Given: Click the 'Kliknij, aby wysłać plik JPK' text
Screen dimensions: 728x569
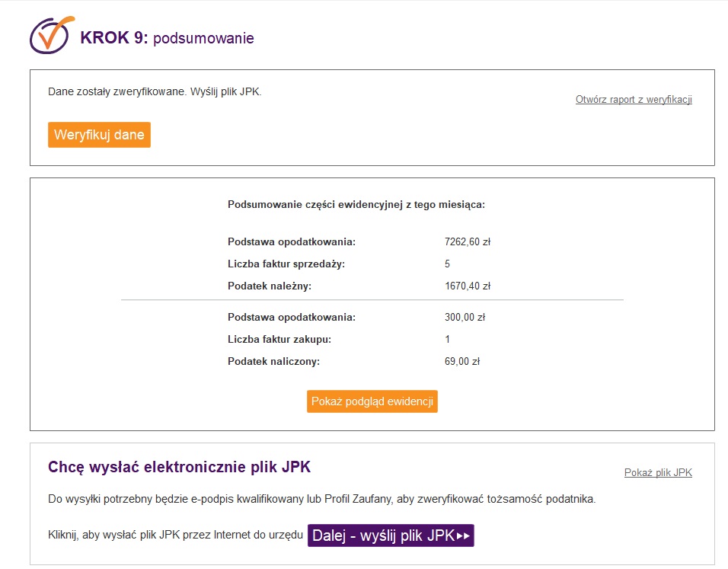Looking at the screenshot, I should click(x=175, y=535).
